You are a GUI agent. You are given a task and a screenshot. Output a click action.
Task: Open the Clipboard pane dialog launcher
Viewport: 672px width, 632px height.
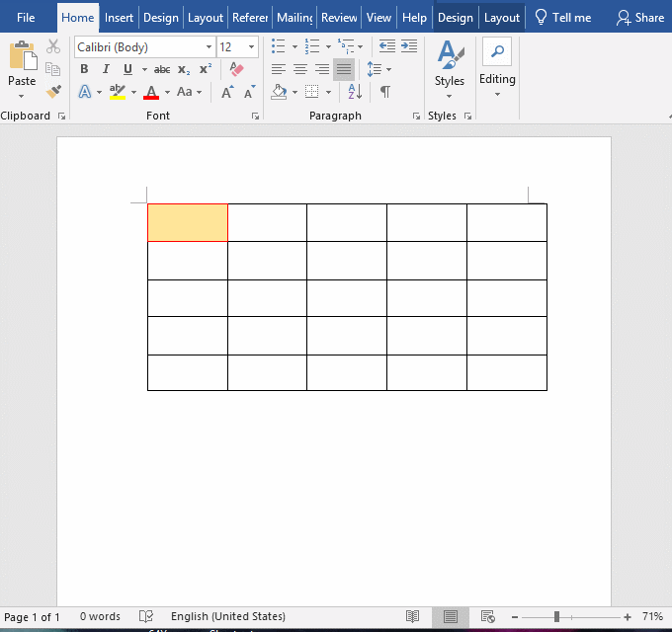[61, 117]
